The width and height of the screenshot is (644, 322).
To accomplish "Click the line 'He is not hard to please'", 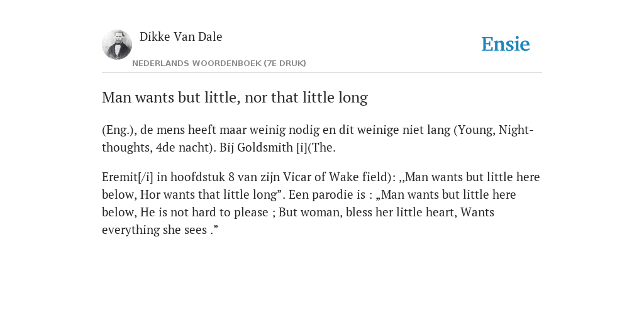I will click(204, 213).
